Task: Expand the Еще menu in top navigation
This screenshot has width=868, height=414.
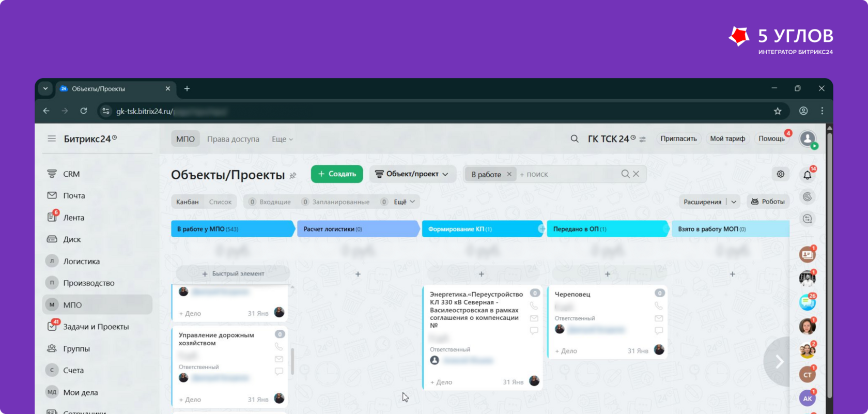Action: (282, 139)
